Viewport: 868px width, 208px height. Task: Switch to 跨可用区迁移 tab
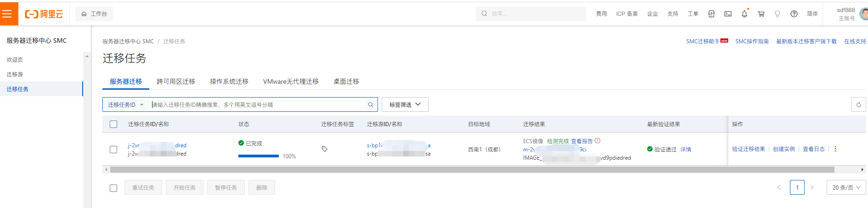point(176,81)
